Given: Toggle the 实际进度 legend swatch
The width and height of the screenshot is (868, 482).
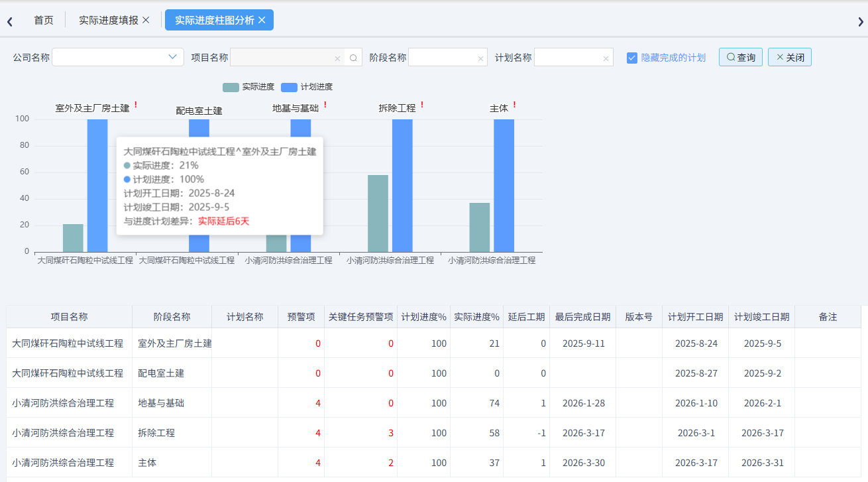Looking at the screenshot, I should point(231,87).
